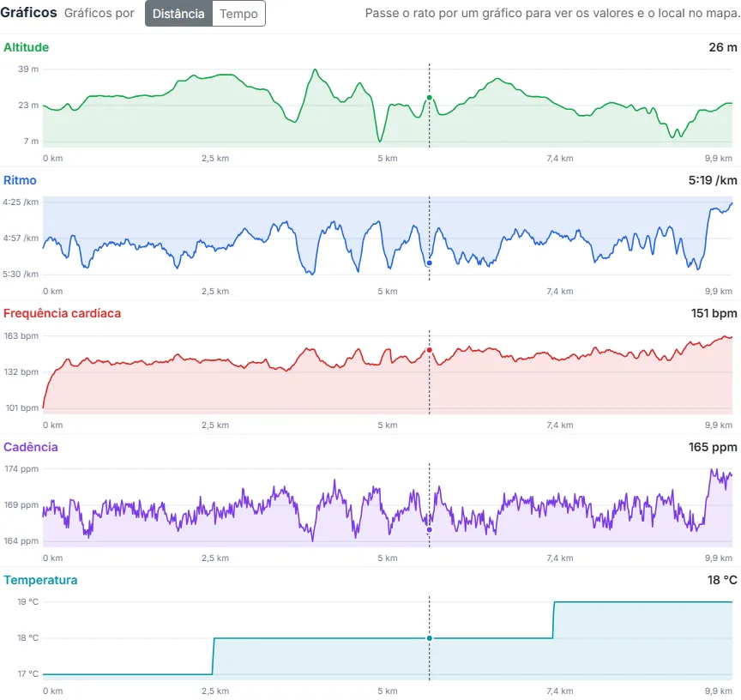Image resolution: width=741 pixels, height=700 pixels.
Task: Click the '23 m' axis label
Action: tap(28, 105)
